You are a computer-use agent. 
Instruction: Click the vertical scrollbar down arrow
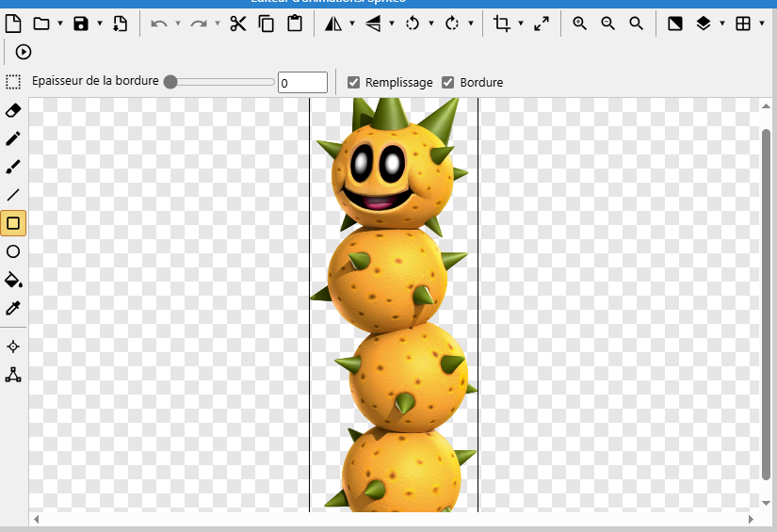point(766,504)
